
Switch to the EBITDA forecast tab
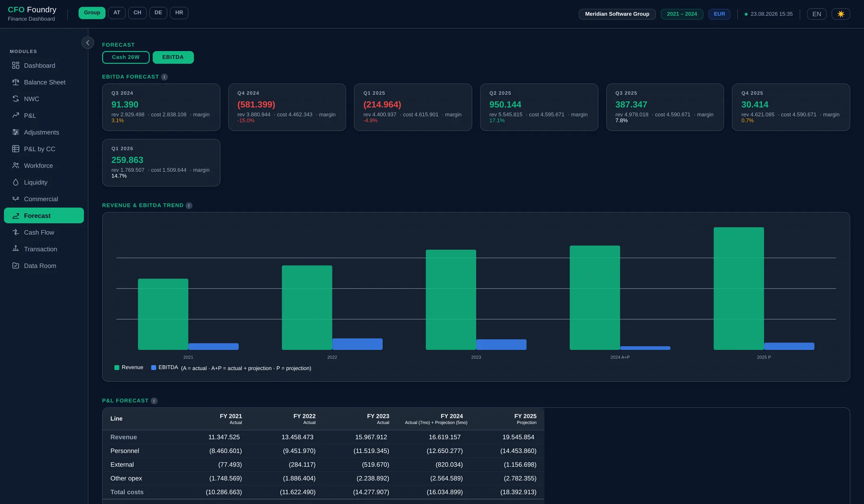click(x=173, y=57)
